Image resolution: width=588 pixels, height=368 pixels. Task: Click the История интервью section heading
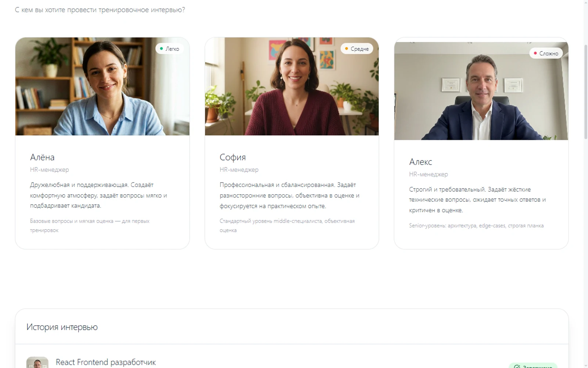62,327
